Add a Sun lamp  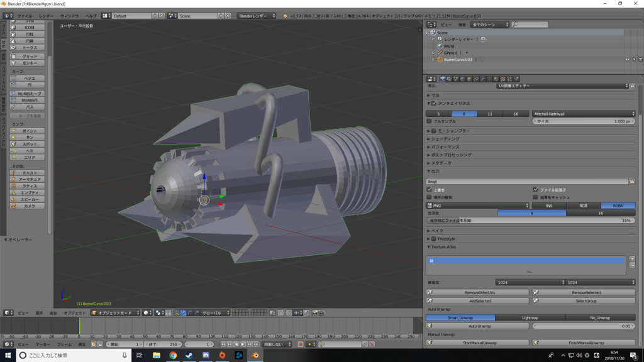pyautogui.click(x=30, y=137)
